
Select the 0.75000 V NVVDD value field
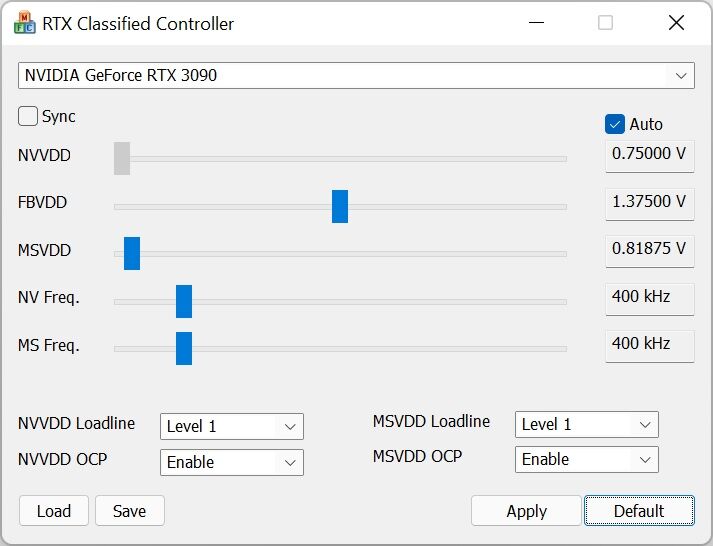[x=649, y=156]
